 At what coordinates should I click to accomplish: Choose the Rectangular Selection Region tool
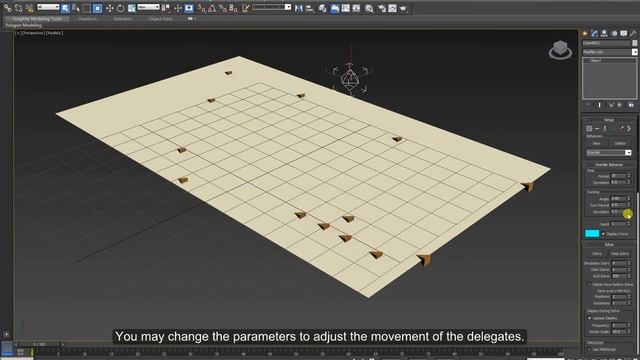[87, 8]
